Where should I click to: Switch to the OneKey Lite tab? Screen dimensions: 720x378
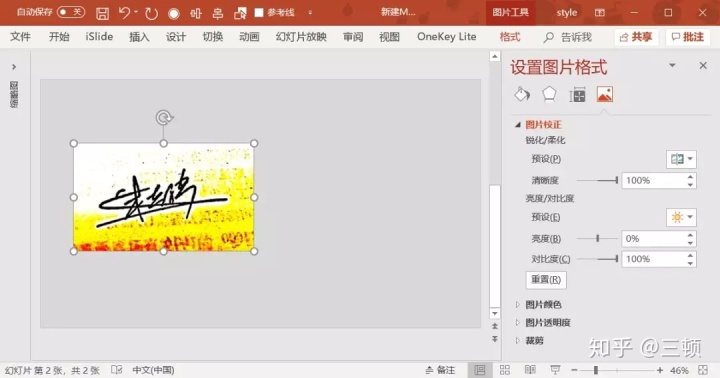coord(446,37)
